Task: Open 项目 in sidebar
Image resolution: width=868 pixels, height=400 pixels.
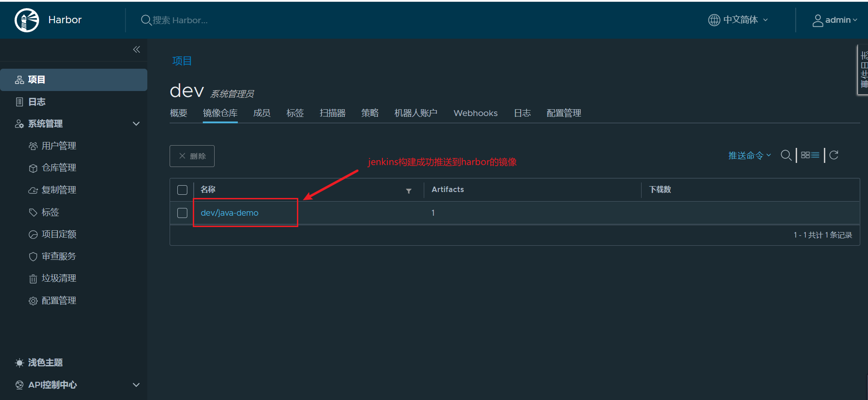Action: click(74, 80)
